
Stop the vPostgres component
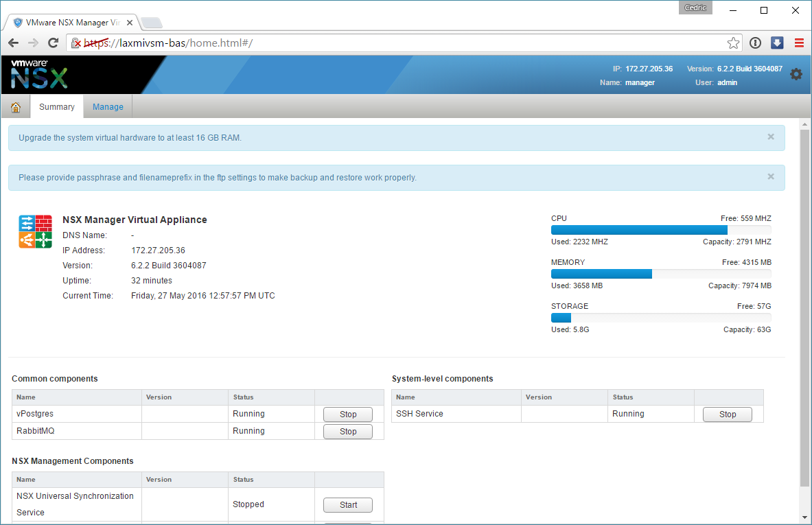pos(348,415)
